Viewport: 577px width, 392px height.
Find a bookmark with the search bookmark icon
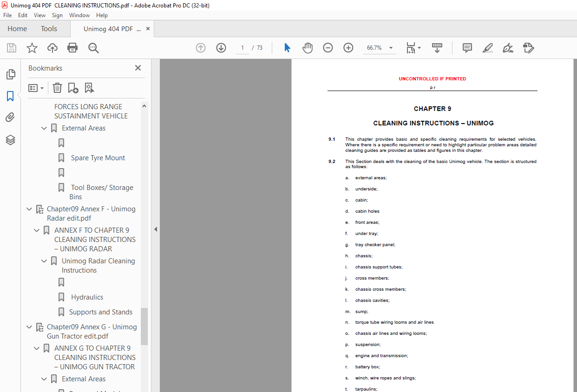pos(89,88)
